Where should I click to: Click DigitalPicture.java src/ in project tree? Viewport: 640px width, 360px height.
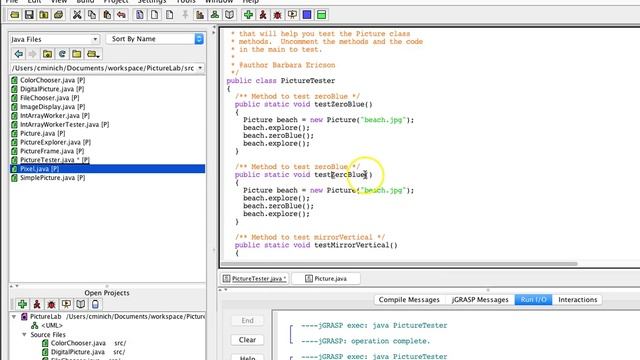(84, 352)
